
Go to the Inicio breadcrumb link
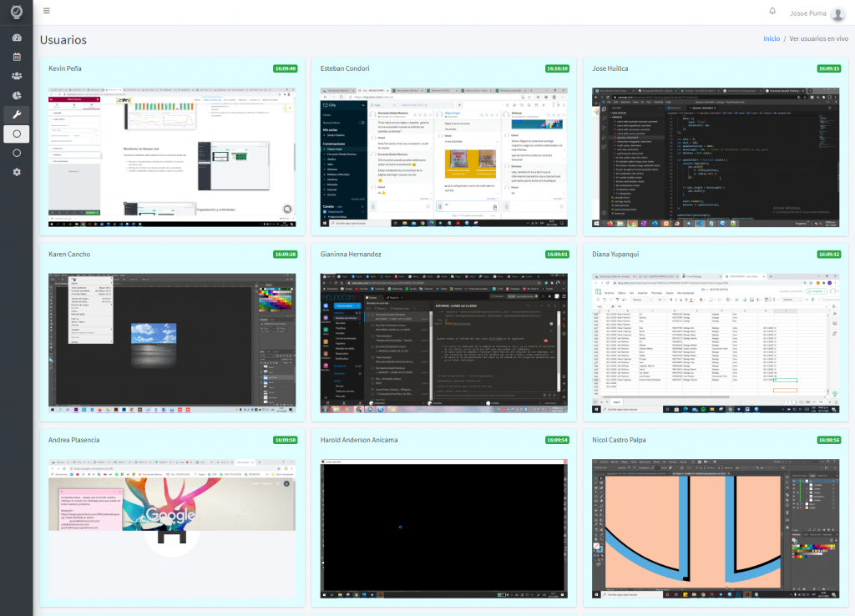pos(771,38)
